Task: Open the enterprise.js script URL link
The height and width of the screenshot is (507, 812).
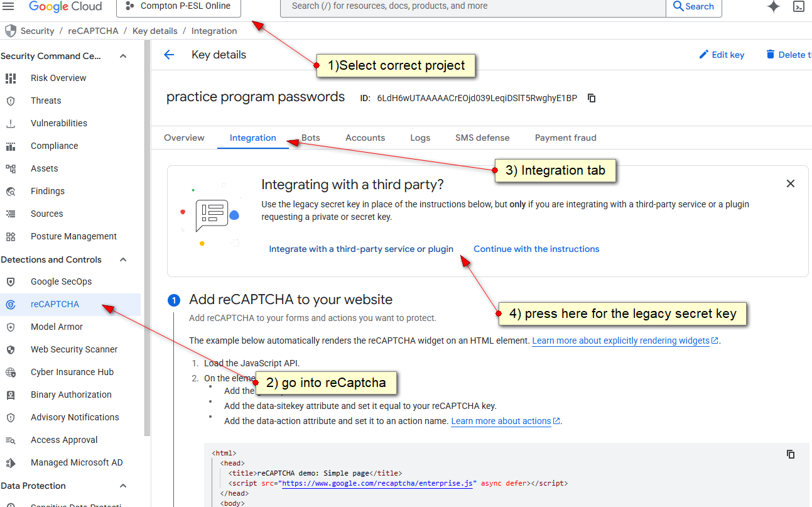Action: click(x=377, y=483)
